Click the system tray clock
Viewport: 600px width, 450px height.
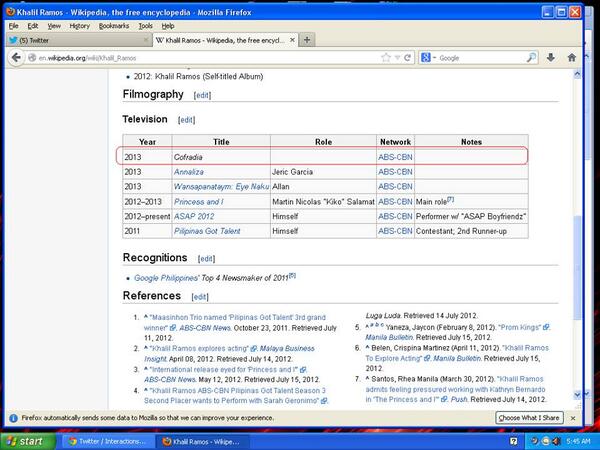(x=578, y=441)
